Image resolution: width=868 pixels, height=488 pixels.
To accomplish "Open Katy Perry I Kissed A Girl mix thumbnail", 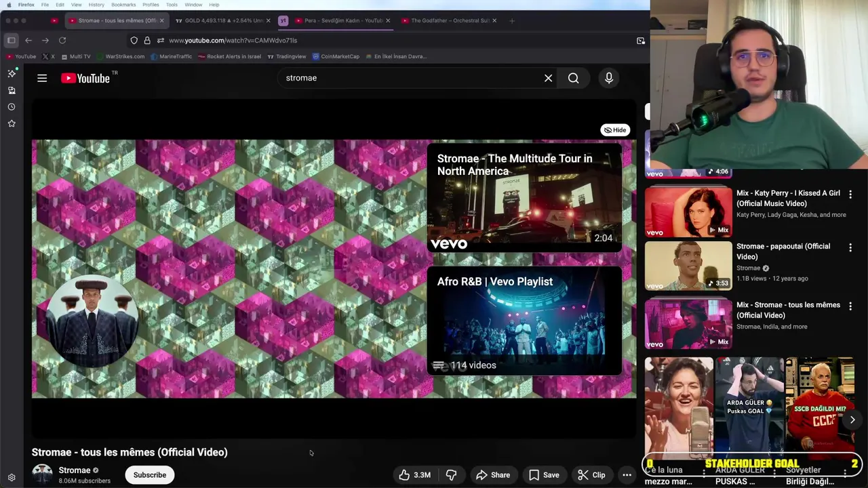I will point(688,212).
